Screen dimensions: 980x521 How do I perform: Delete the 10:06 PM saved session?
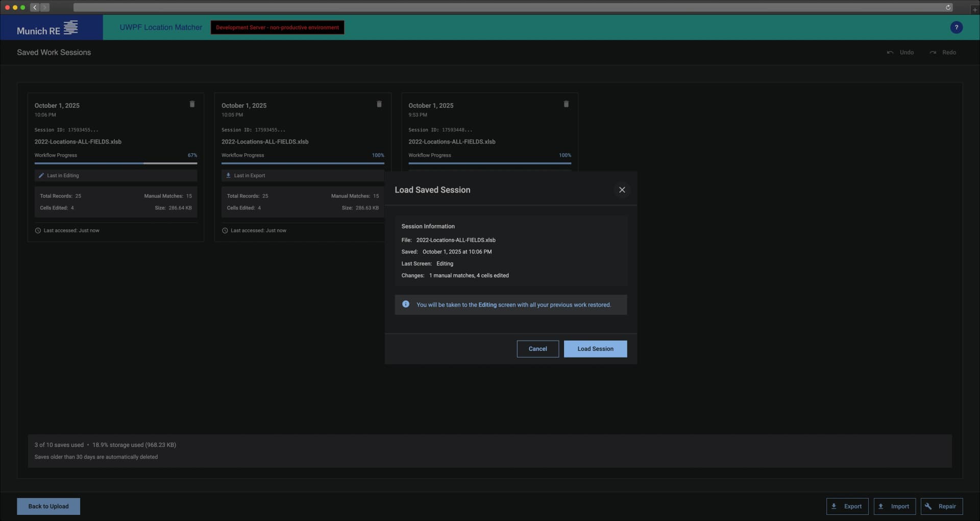(x=192, y=104)
